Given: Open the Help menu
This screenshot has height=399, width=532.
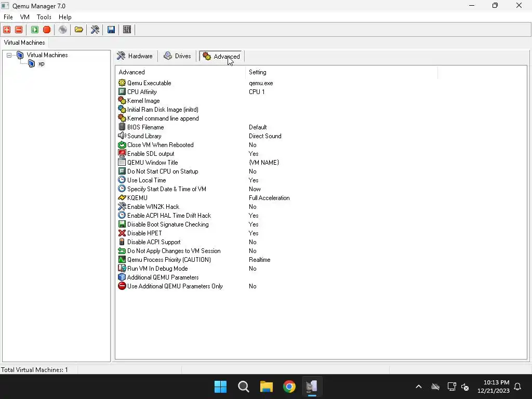Looking at the screenshot, I should [x=65, y=17].
